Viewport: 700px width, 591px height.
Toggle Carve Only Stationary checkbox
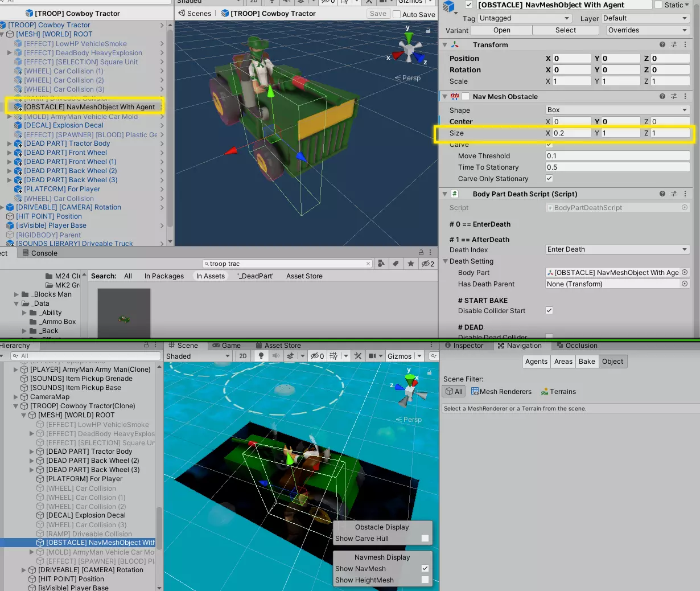click(549, 178)
